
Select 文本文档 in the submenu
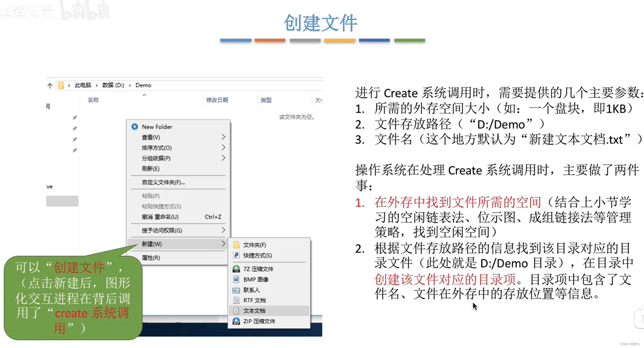point(269,311)
